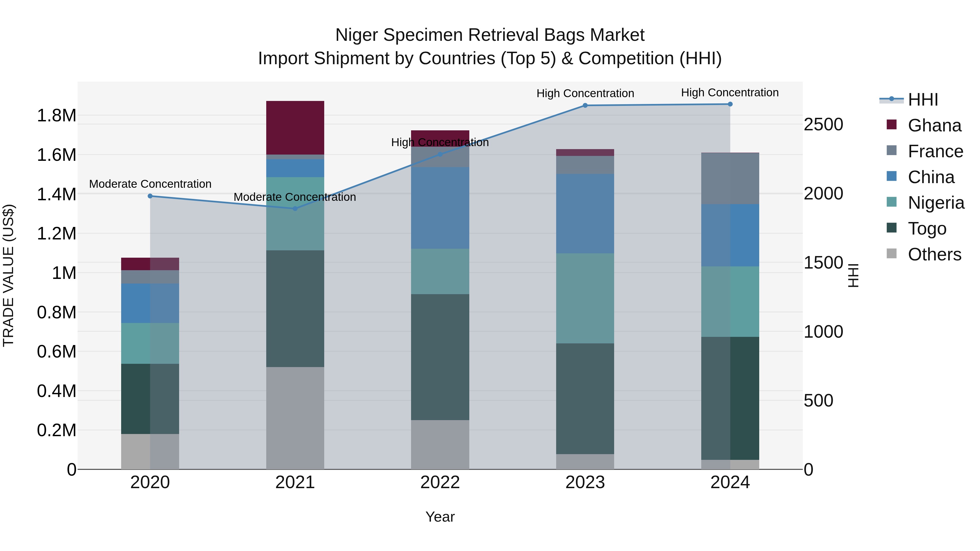980x551 pixels.
Task: Click the 2500 right axis tick
Action: tap(824, 125)
